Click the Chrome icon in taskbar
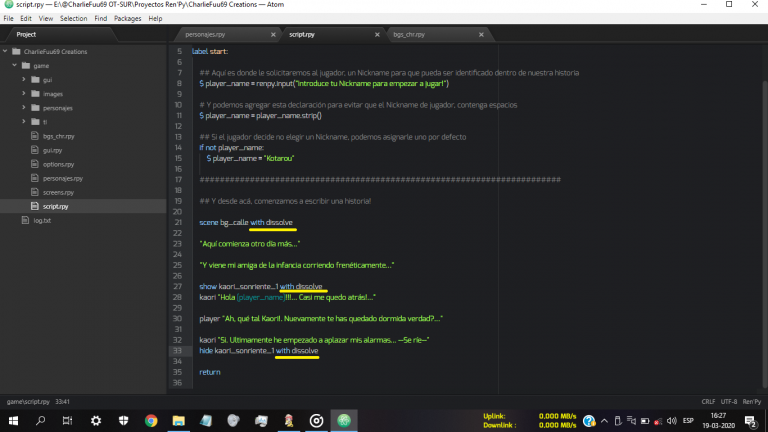This screenshot has width=768, height=432. point(150,421)
